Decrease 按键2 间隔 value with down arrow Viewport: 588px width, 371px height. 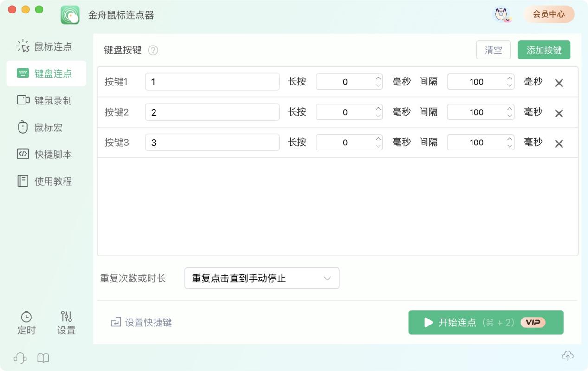click(x=510, y=116)
